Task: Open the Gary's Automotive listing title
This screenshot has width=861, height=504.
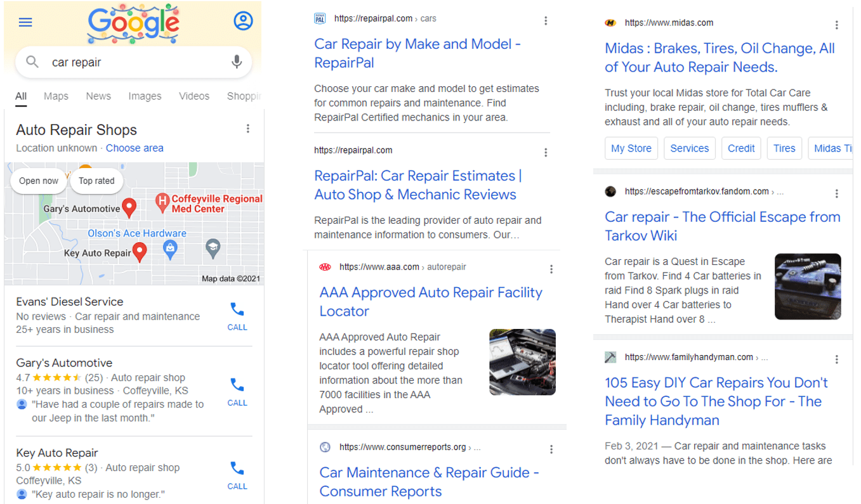Action: (x=64, y=363)
